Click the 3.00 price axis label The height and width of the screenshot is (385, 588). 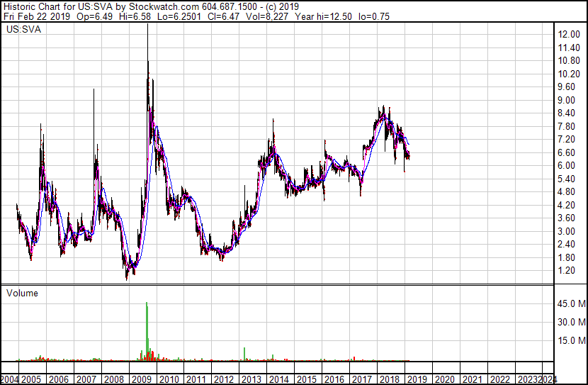coord(566,232)
